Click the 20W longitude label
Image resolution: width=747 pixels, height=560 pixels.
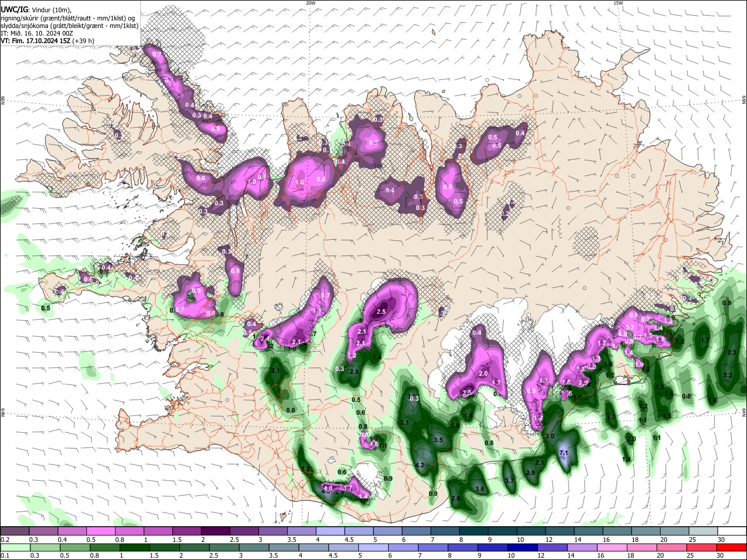[x=310, y=3]
